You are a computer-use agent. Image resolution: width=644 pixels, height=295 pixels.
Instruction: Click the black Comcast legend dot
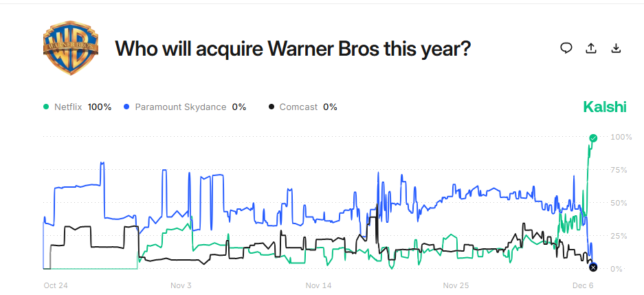coord(271,107)
